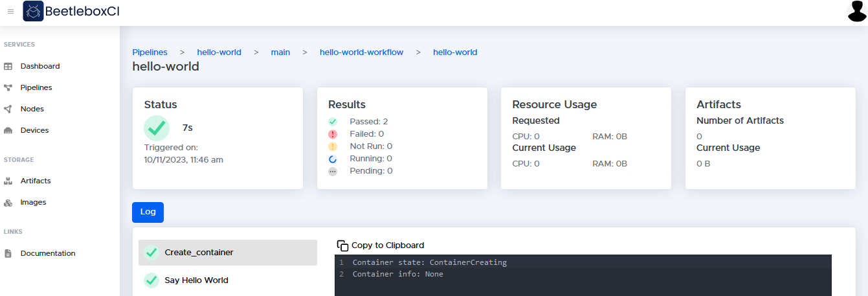The width and height of the screenshot is (868, 296).
Task: Click the blue Running spinner icon
Action: [333, 159]
